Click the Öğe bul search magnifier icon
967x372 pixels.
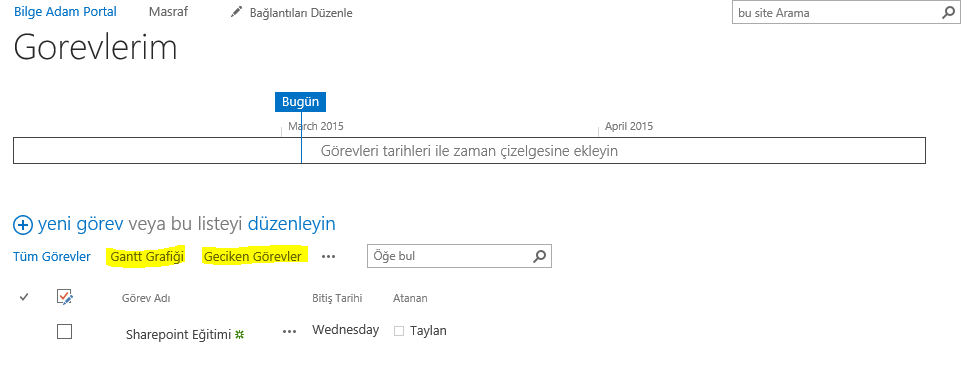pos(540,255)
